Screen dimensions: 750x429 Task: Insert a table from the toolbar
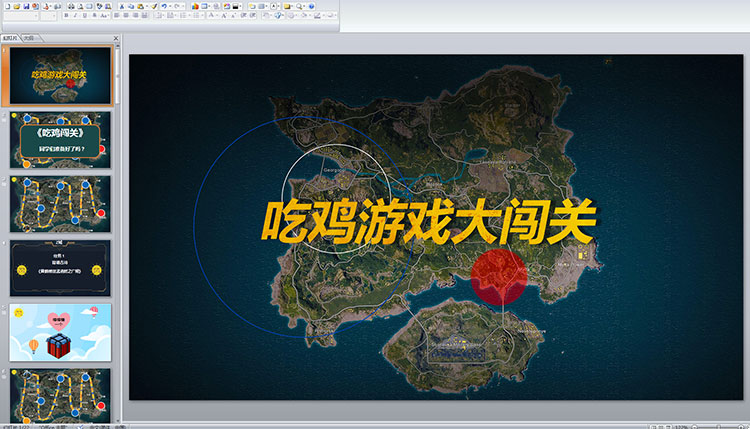[x=204, y=6]
